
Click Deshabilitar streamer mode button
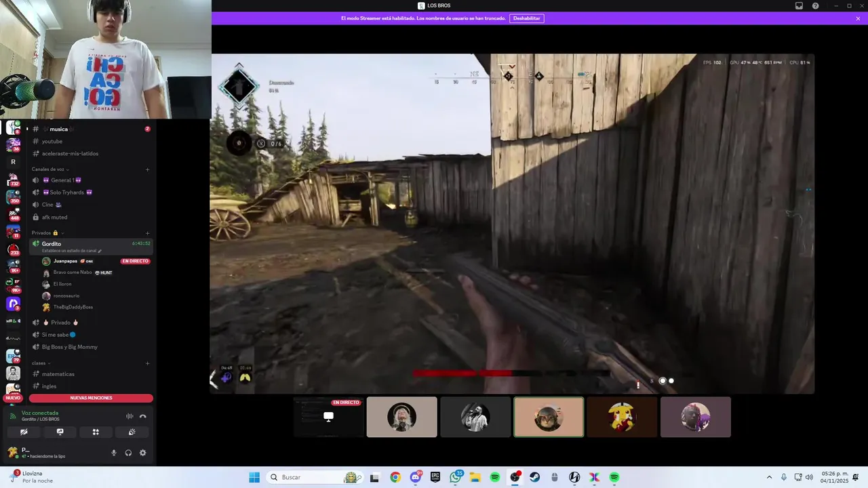tap(527, 18)
